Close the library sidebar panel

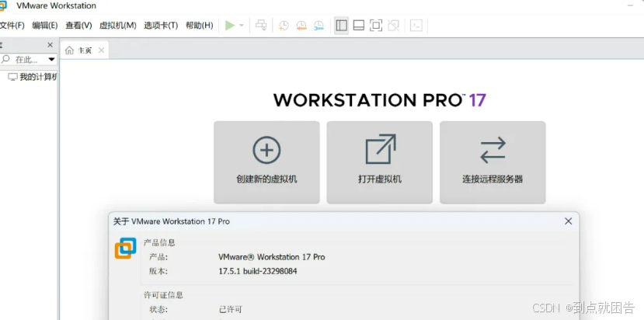[50, 45]
